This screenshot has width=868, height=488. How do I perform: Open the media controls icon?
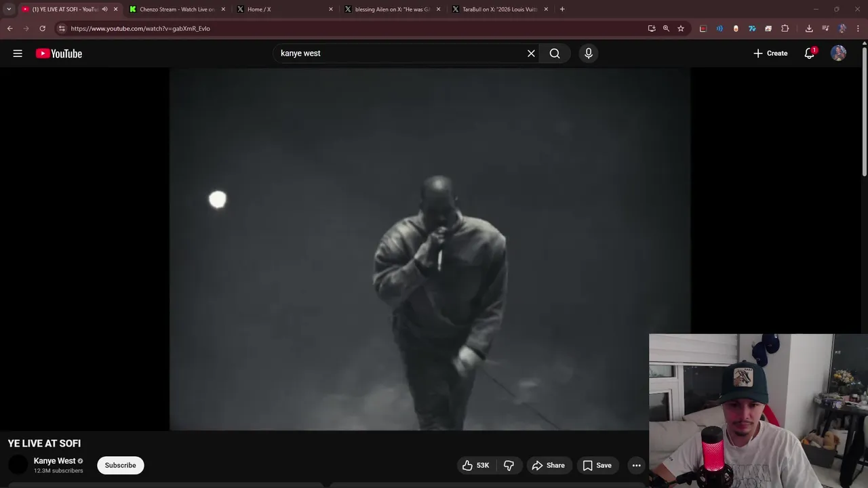[x=825, y=28]
